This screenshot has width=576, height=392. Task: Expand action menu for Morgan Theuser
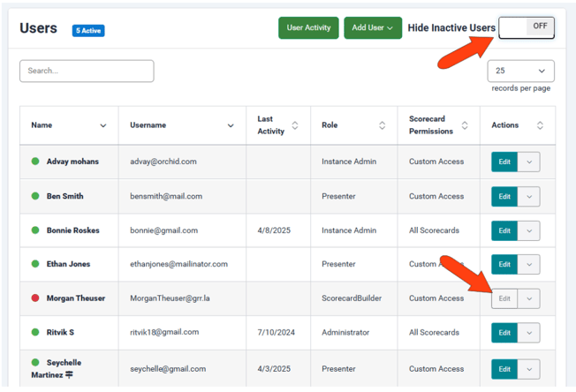[528, 298]
